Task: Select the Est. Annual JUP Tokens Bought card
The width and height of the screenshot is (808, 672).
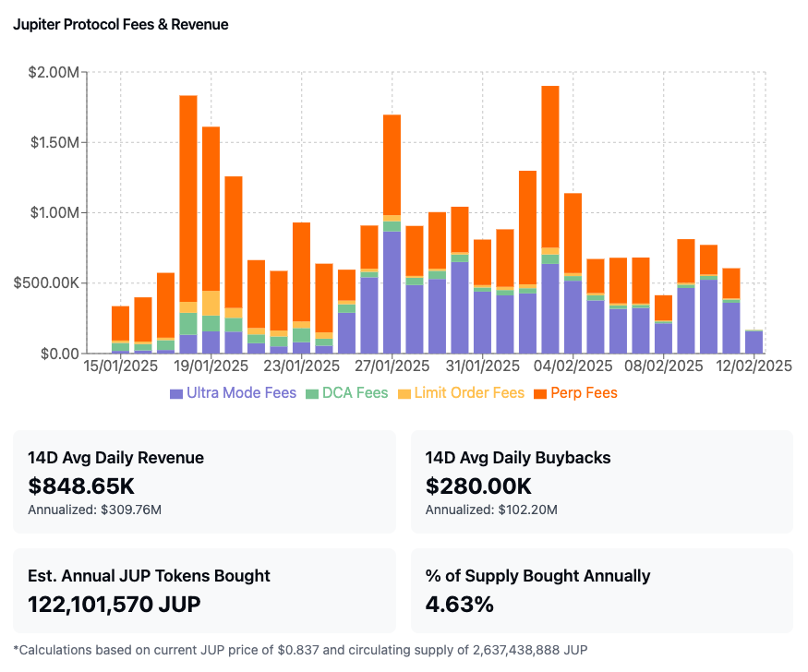Action: coord(204,591)
